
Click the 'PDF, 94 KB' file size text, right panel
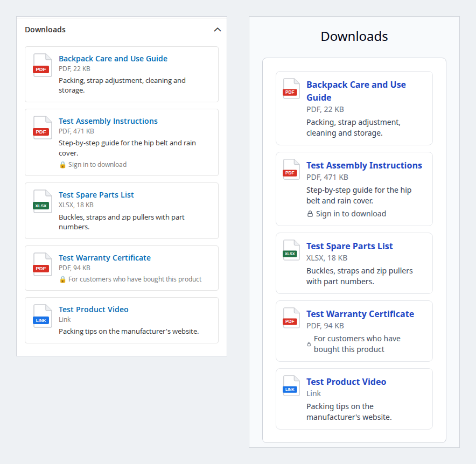pyautogui.click(x=325, y=326)
